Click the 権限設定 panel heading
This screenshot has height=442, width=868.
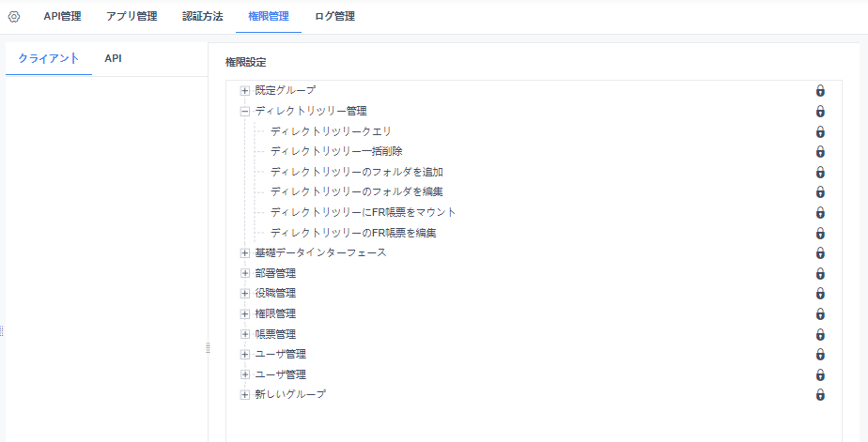click(246, 63)
